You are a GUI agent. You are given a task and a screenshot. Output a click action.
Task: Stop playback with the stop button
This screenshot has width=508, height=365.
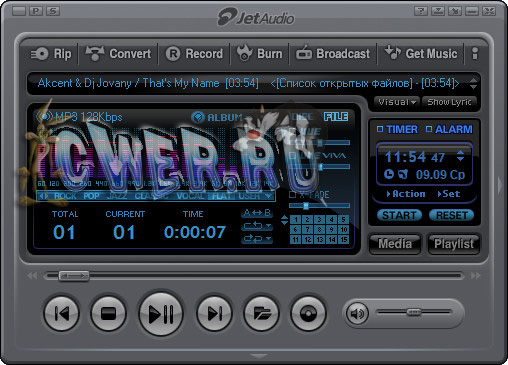coord(108,313)
